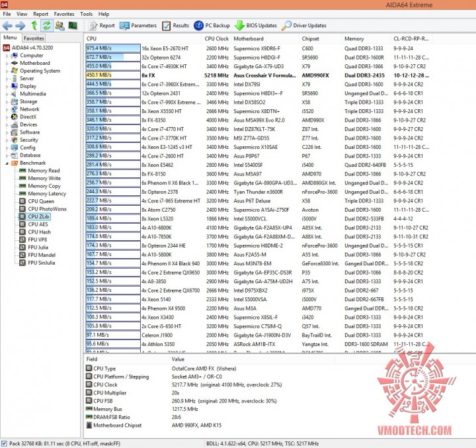Click the Refresh toolbar icon
Viewport: 476px width, 448px height.
(x=46, y=26)
